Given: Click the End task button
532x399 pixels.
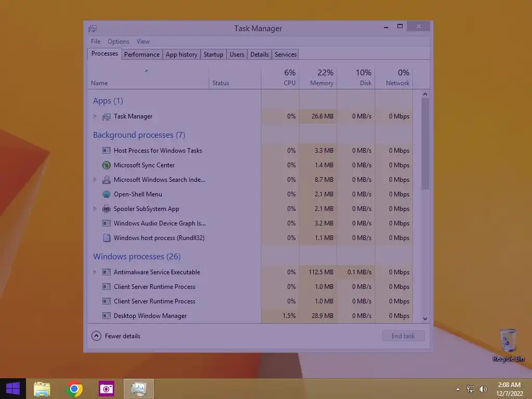Looking at the screenshot, I should pyautogui.click(x=403, y=336).
